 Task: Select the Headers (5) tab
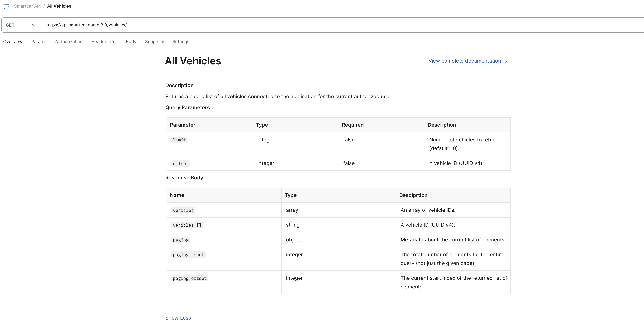pyautogui.click(x=103, y=42)
